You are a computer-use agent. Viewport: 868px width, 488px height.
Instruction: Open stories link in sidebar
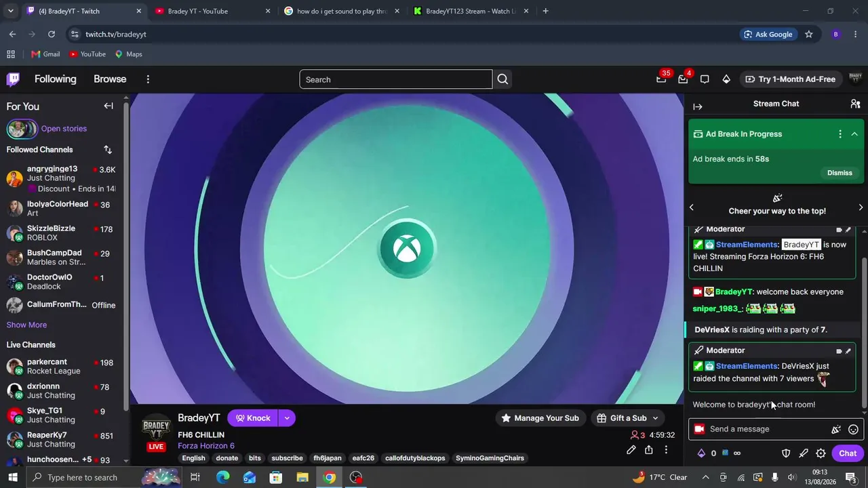click(64, 129)
